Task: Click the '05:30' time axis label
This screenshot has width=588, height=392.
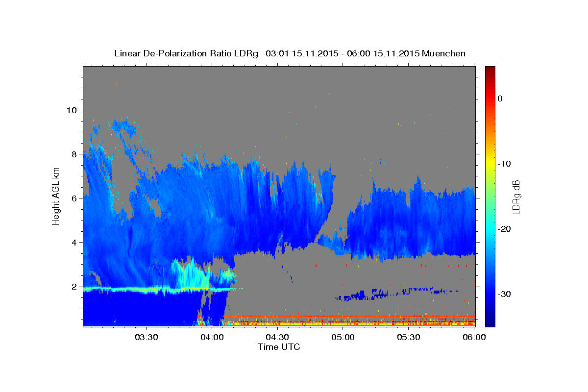Action: coord(409,337)
